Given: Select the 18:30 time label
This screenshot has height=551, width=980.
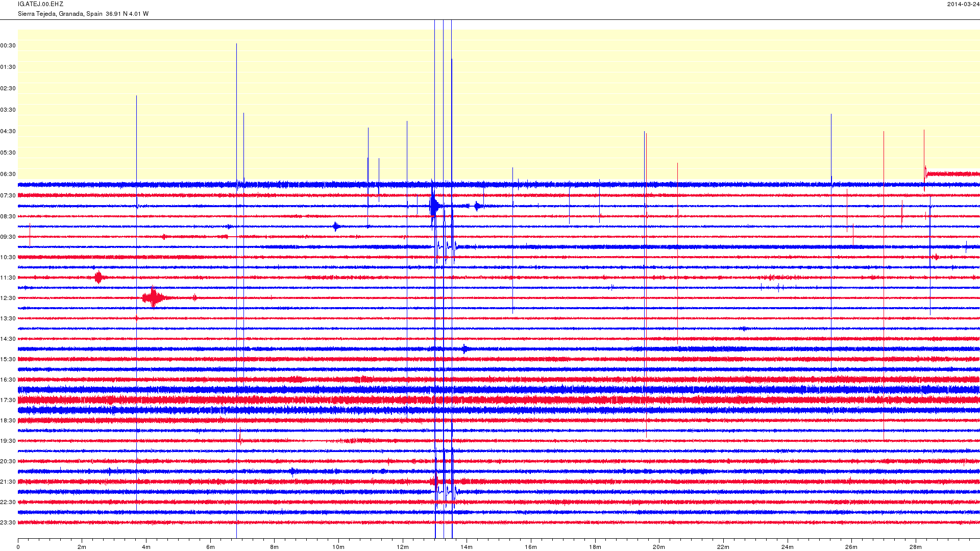Looking at the screenshot, I should click(x=8, y=420).
